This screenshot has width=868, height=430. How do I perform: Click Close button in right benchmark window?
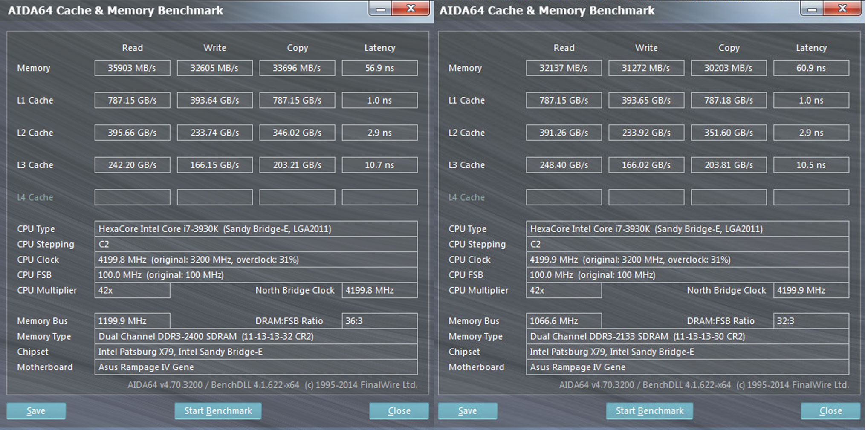click(830, 411)
